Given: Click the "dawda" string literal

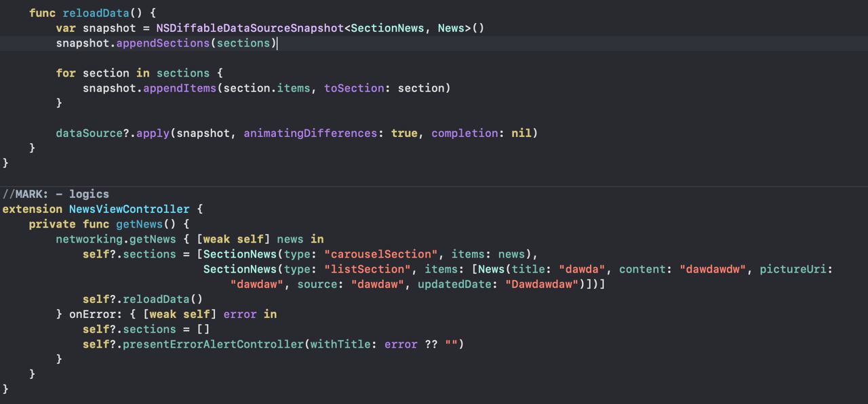Looking at the screenshot, I should (582, 269).
